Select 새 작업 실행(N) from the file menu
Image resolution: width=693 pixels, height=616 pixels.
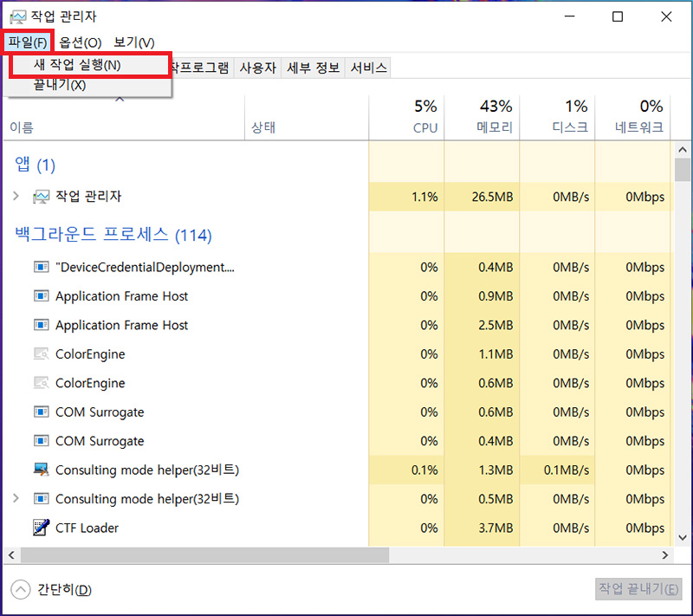pyautogui.click(x=76, y=65)
